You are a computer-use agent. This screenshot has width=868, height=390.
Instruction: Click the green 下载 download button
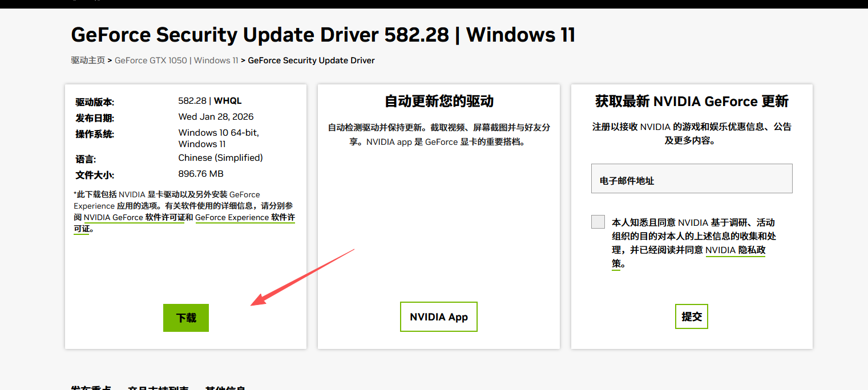186,318
